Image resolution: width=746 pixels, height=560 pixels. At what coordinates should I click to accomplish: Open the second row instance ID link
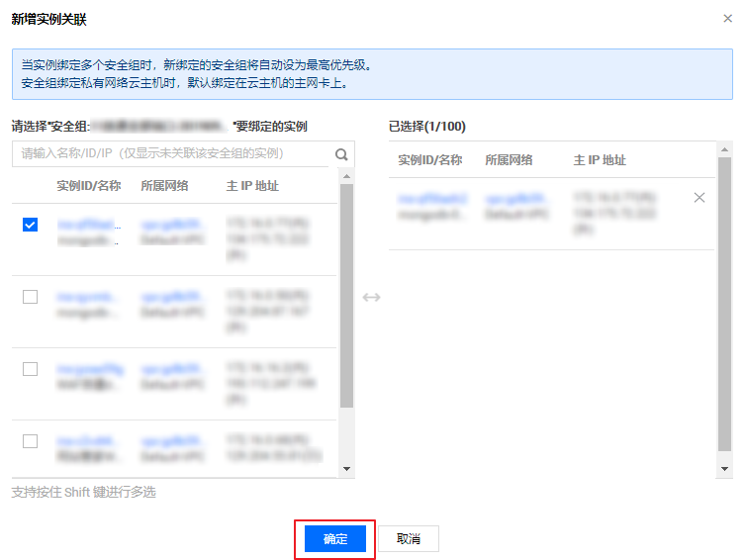click(87, 297)
